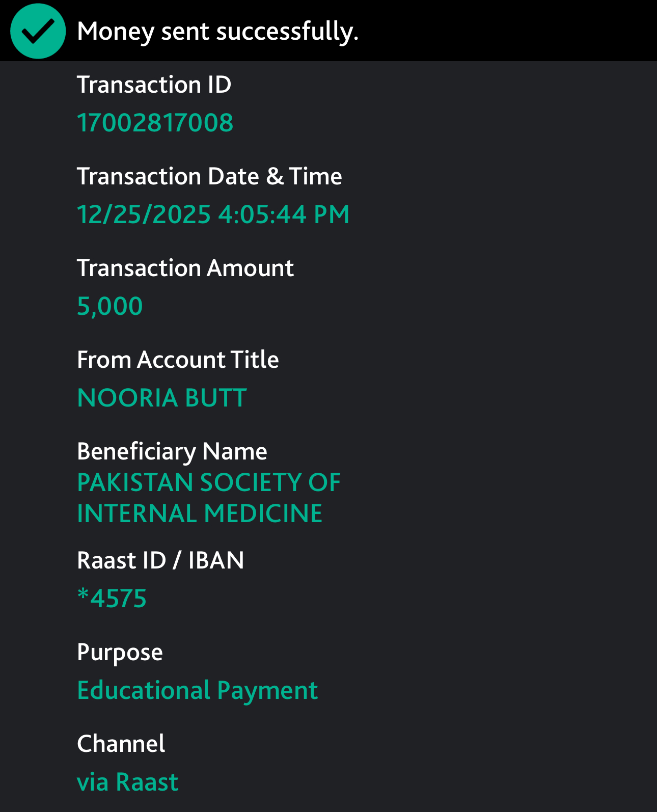The width and height of the screenshot is (657, 812).
Task: Tap the Beneficiary Name label
Action: coord(172,452)
